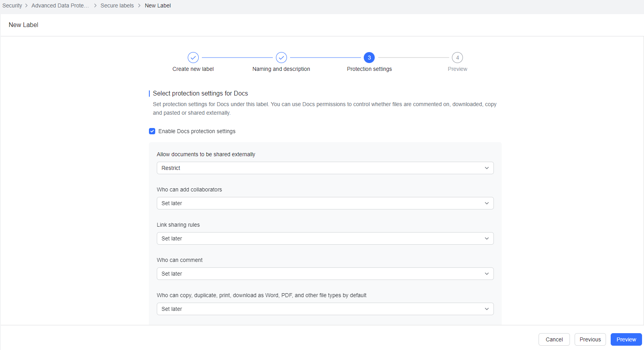Viewport: 644px width, 350px height.
Task: Click the Preview button
Action: pos(626,339)
